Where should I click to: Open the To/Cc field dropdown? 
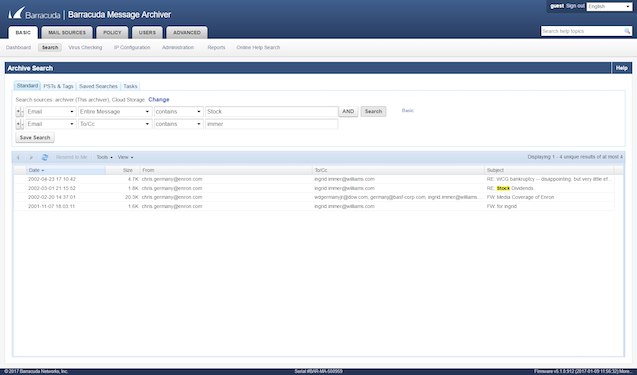coord(115,124)
